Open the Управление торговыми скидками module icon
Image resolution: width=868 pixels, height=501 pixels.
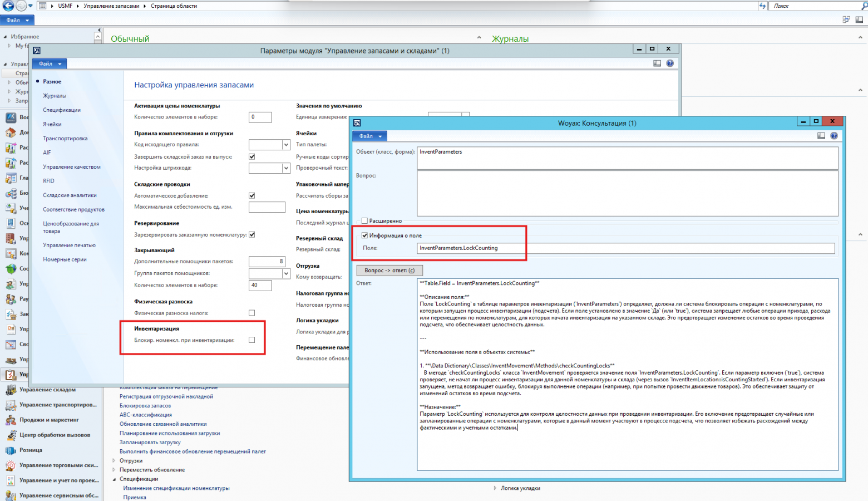(10, 465)
